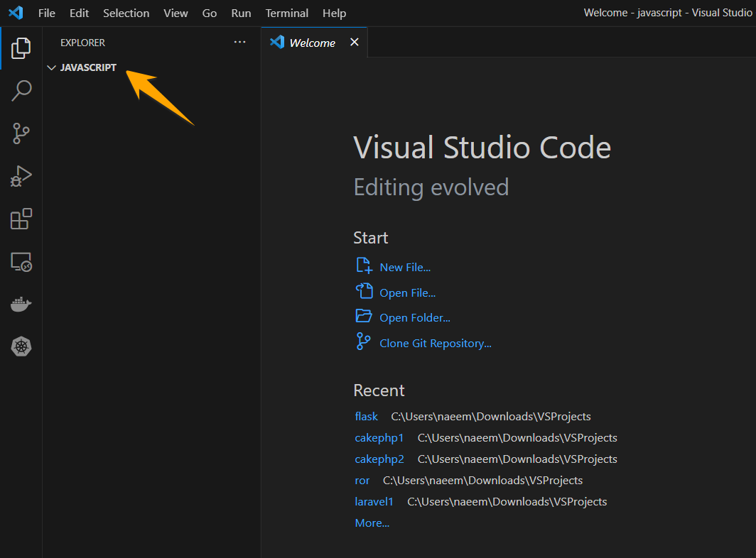The height and width of the screenshot is (558, 756).
Task: Open the View menu
Action: pyautogui.click(x=175, y=13)
